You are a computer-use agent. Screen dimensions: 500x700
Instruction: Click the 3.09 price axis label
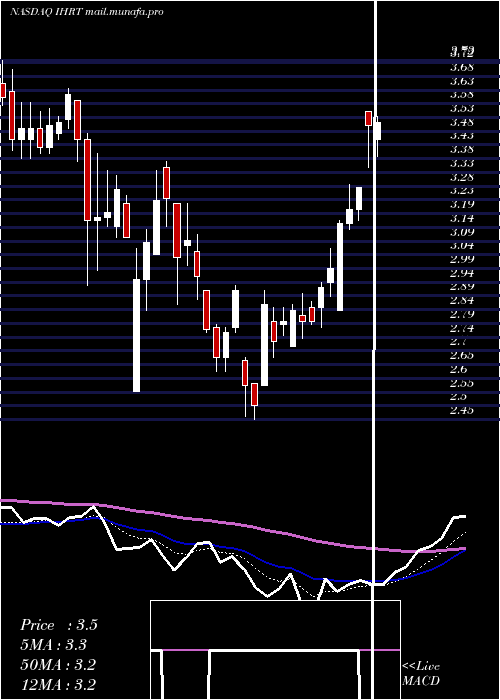[x=462, y=232]
